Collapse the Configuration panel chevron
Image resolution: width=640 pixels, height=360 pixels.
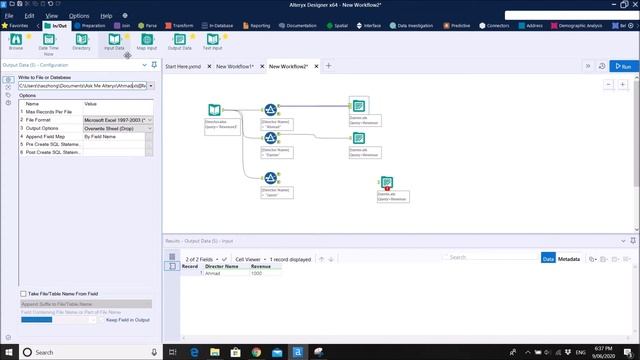144,65
